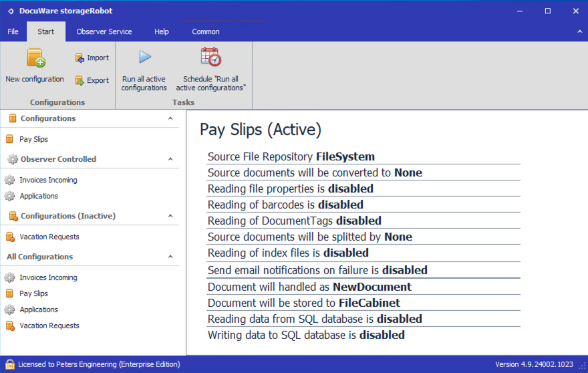Select Vacation Requests under All Configurations
Viewport: 588px width, 373px height.
(x=49, y=326)
